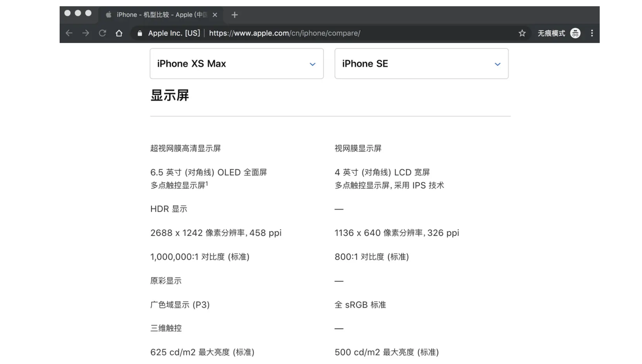Go back to the previous page
This screenshot has width=642, height=364.
69,33
